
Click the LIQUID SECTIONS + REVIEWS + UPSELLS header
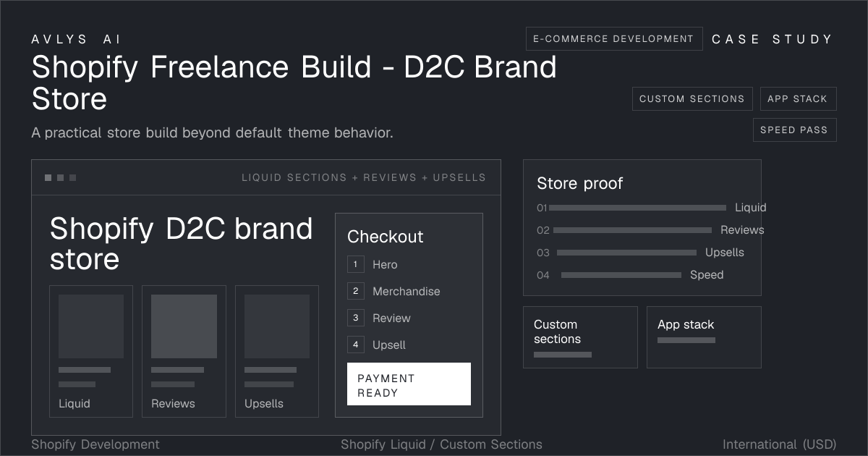[364, 177]
